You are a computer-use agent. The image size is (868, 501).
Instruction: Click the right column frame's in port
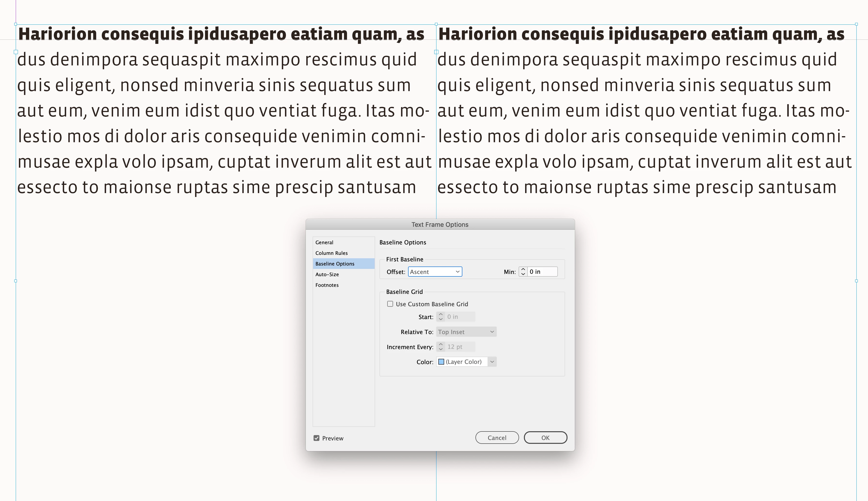[x=436, y=52]
